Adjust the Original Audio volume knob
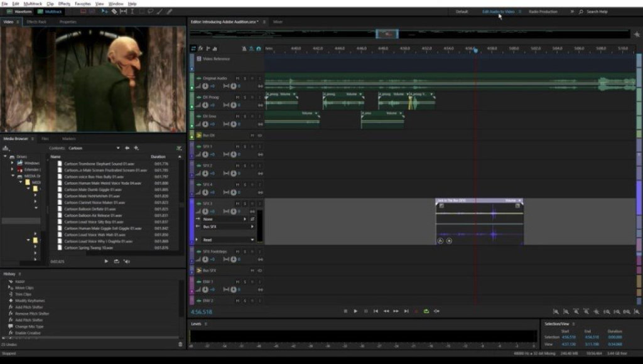 point(205,86)
